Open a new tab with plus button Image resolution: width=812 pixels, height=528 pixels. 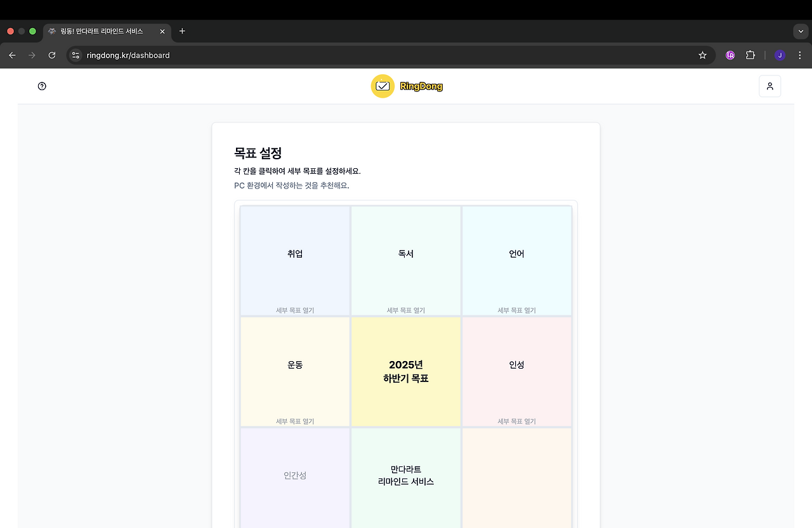[182, 31]
